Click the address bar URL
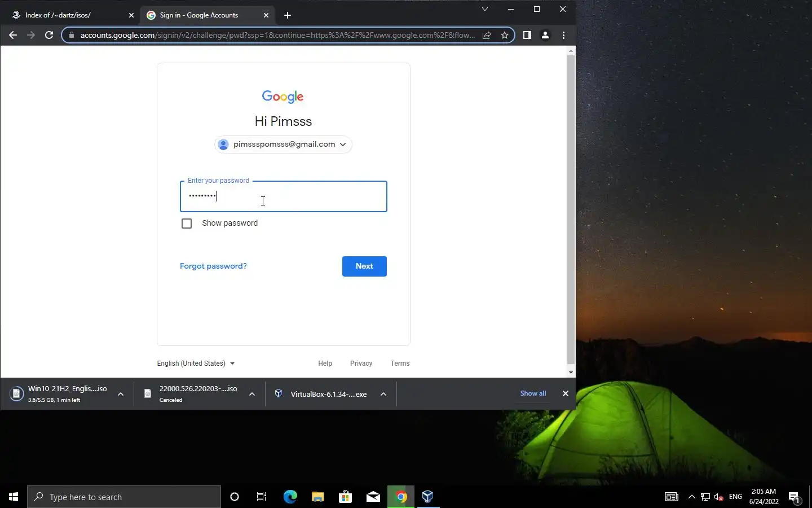Image resolution: width=812 pixels, height=508 pixels. 277,35
